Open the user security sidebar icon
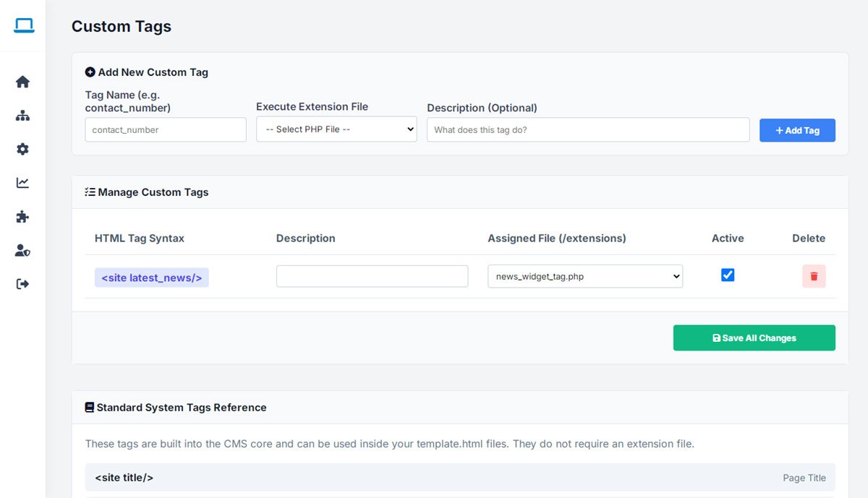 [x=22, y=251]
